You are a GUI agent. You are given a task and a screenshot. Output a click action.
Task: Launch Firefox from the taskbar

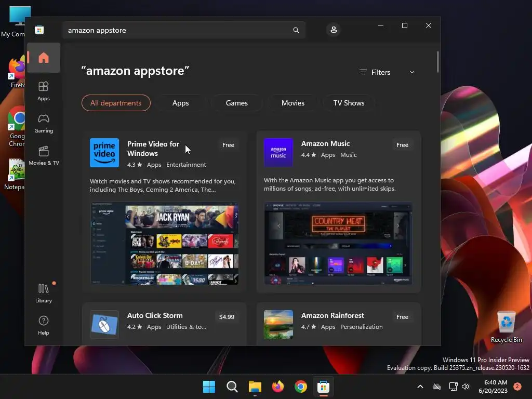point(278,387)
